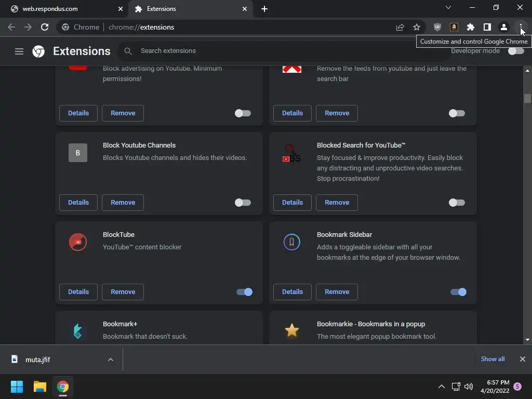The height and width of the screenshot is (399, 532).
Task: Open the uBlock Origin shield extension icon
Action: [x=437, y=27]
